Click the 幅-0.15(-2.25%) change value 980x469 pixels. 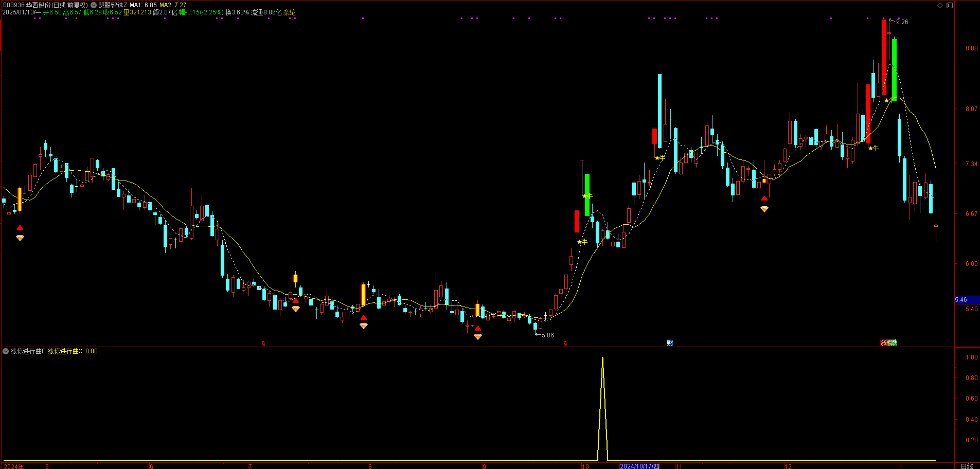click(x=201, y=12)
